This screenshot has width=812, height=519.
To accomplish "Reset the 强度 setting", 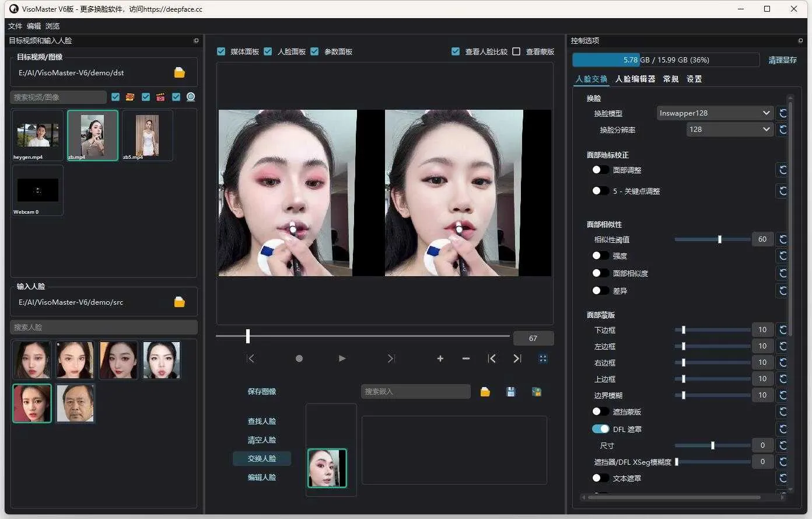I will 783,256.
